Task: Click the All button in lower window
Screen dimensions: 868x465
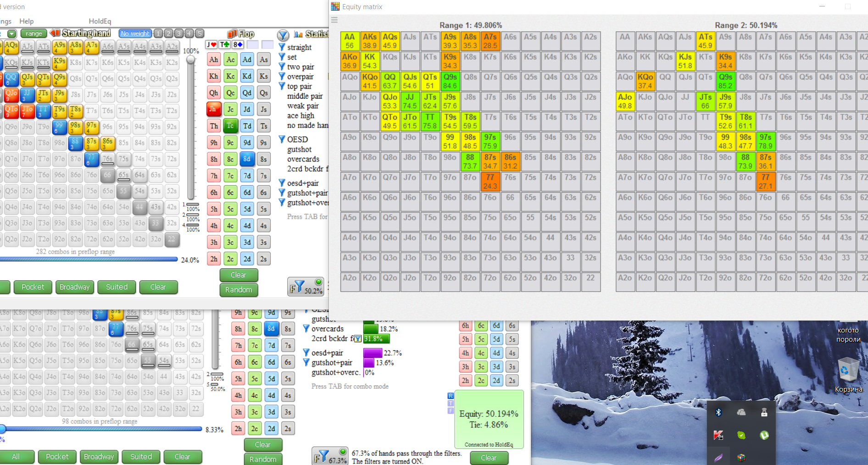Action: point(16,457)
